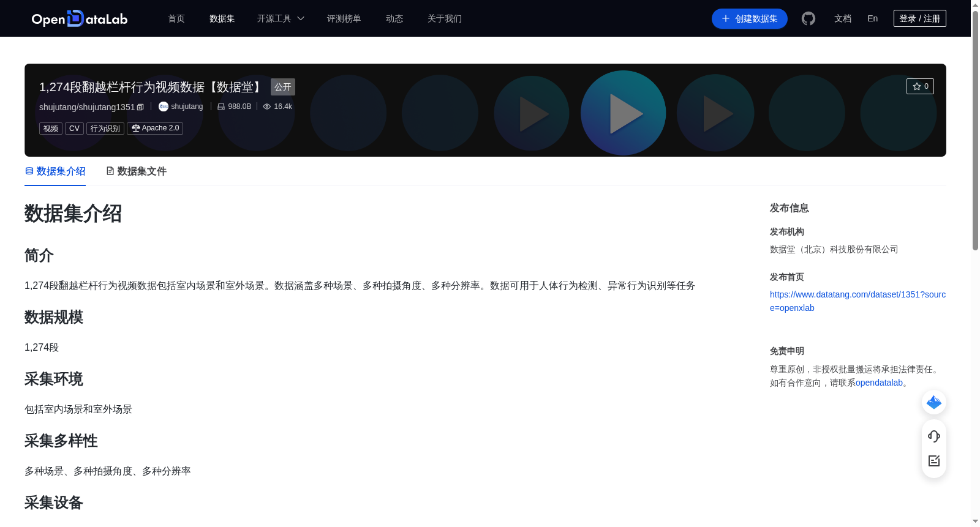This screenshot has height=527, width=980.
Task: Open the datatang.com dataset homepage link
Action: [x=858, y=301]
